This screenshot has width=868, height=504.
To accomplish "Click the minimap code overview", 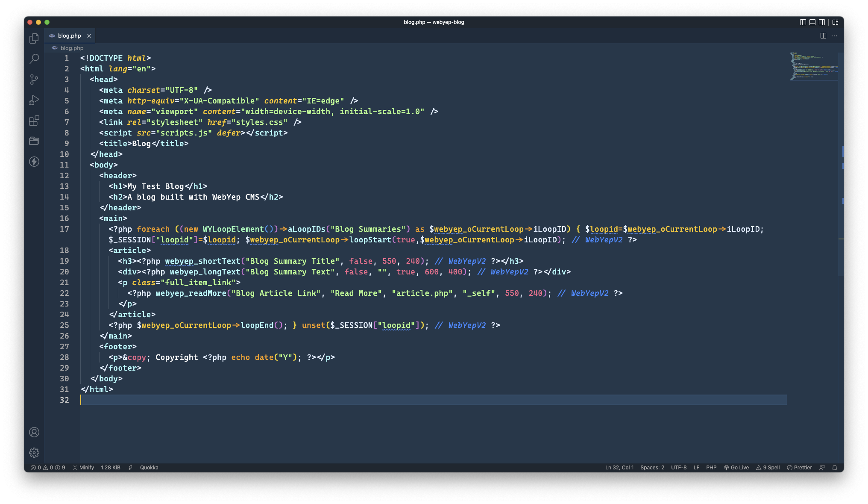I will [813, 66].
